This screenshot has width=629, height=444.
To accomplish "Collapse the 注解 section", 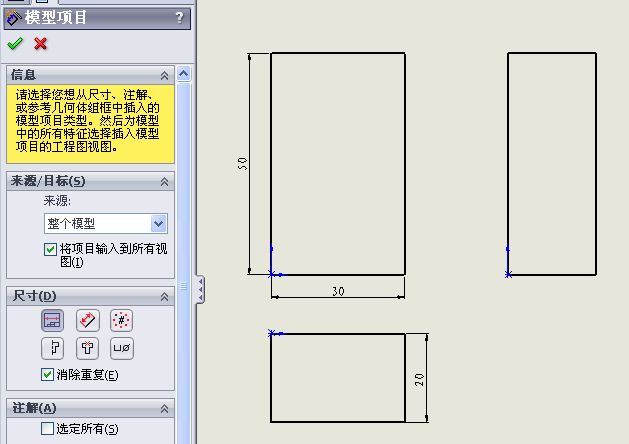I will [164, 409].
